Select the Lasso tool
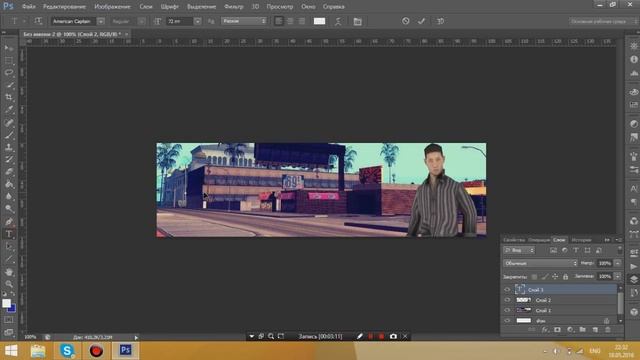Screen dimensions: 640x360 9,73
